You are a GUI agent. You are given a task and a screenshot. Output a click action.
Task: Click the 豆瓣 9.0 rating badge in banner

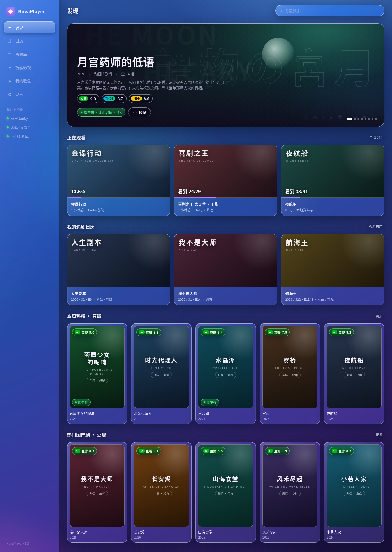click(88, 99)
